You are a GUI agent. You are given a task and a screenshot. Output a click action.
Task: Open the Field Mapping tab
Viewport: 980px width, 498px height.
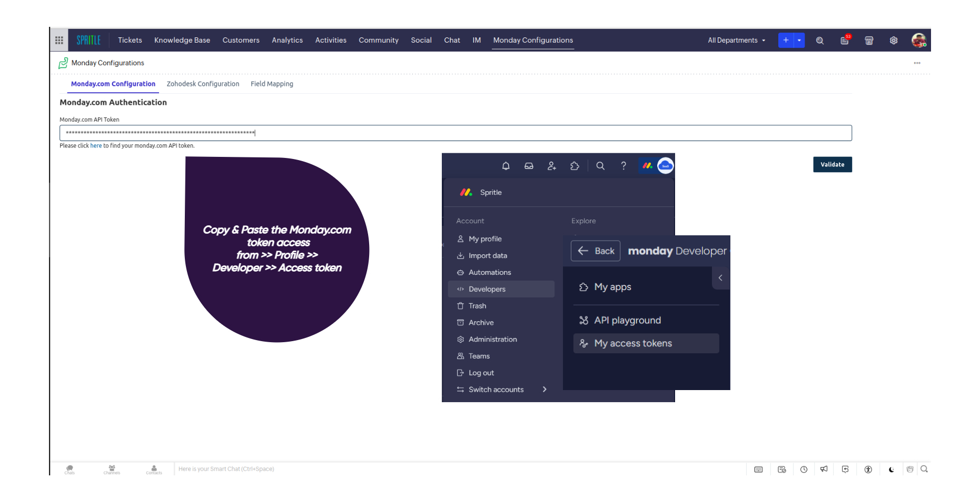(272, 84)
